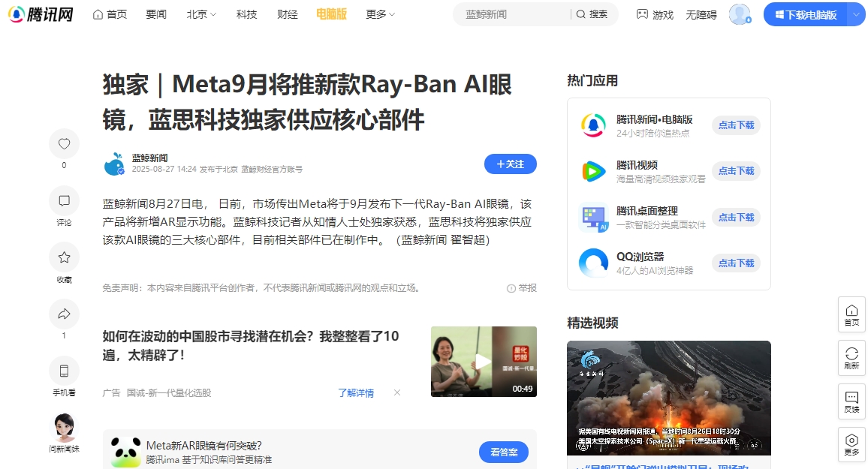868x469 pixels.
Task: Download QQ浏览器 via 点击下载
Action: (x=737, y=263)
